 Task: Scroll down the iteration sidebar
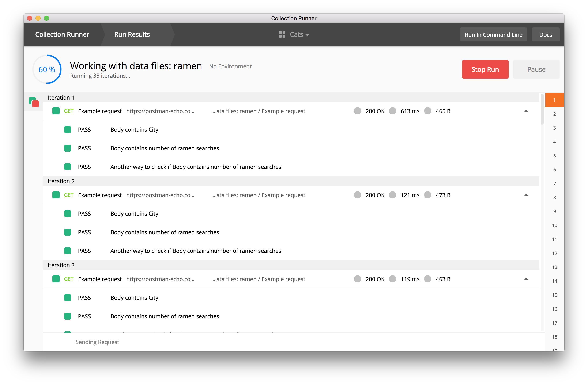pyautogui.click(x=555, y=348)
